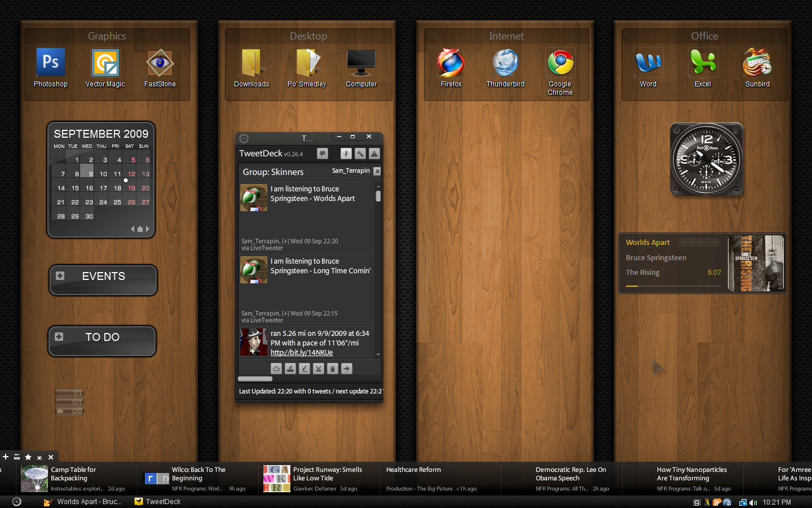The width and height of the screenshot is (812, 508).
Task: Close the Group: Skinners column
Action: 377,171
